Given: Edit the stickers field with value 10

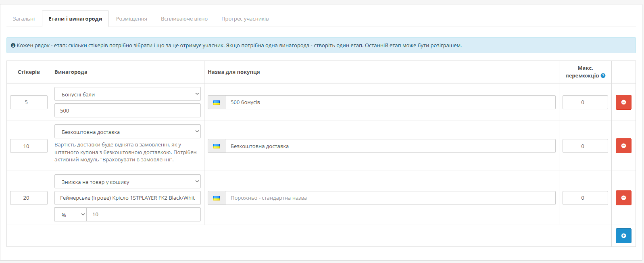Looking at the screenshot, I should 29,146.
